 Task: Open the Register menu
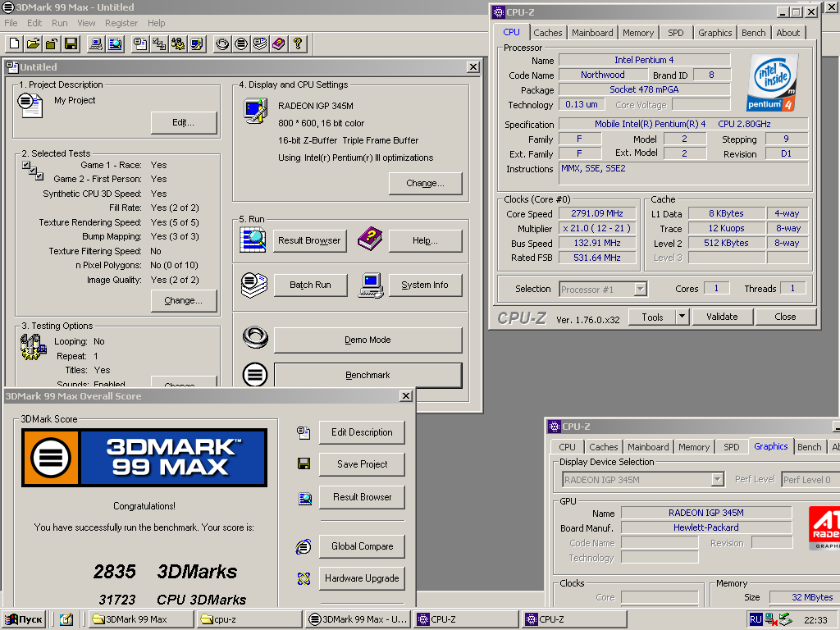121,23
